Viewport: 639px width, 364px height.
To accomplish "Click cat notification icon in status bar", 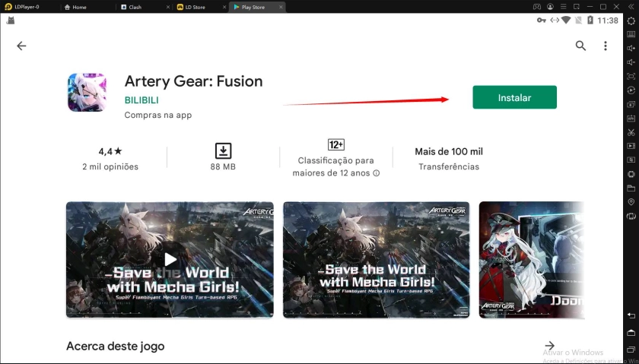I will (x=11, y=21).
